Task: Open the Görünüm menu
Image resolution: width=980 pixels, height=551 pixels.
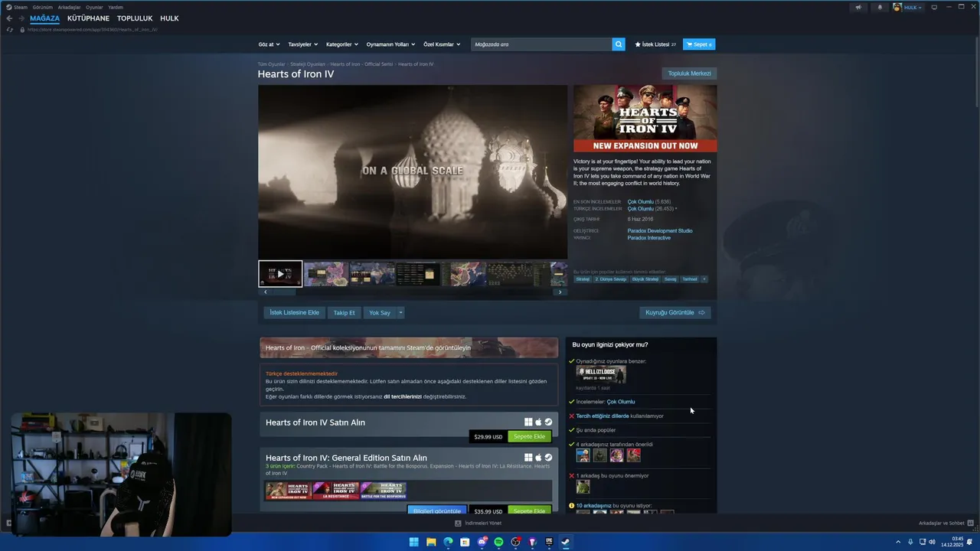Action: pyautogui.click(x=43, y=7)
